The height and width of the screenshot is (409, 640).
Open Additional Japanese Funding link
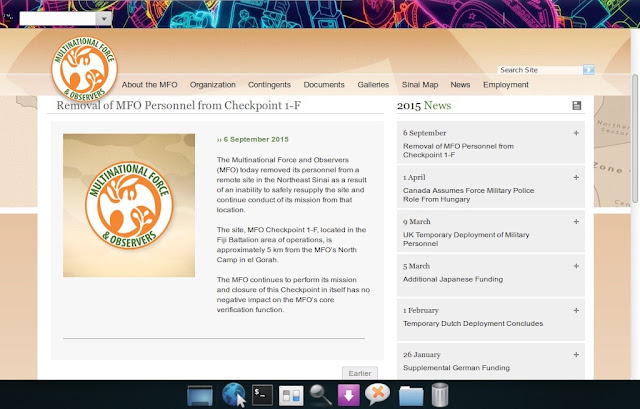453,279
